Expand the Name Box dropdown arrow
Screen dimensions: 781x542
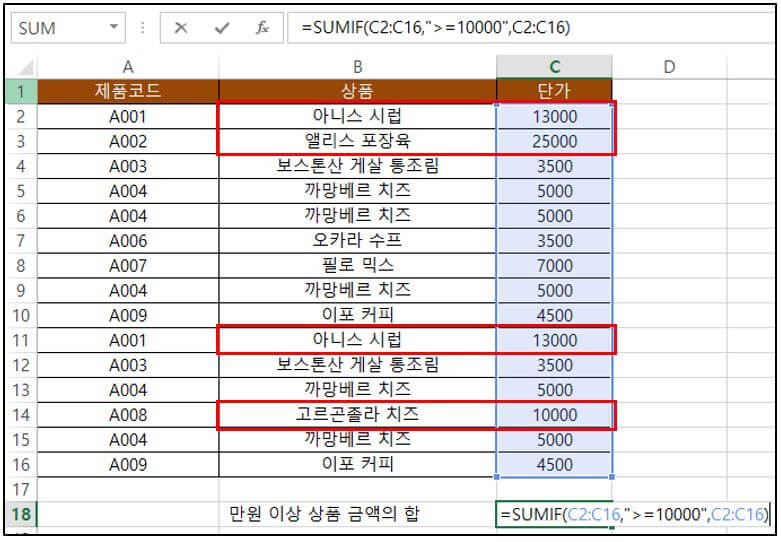[x=114, y=27]
